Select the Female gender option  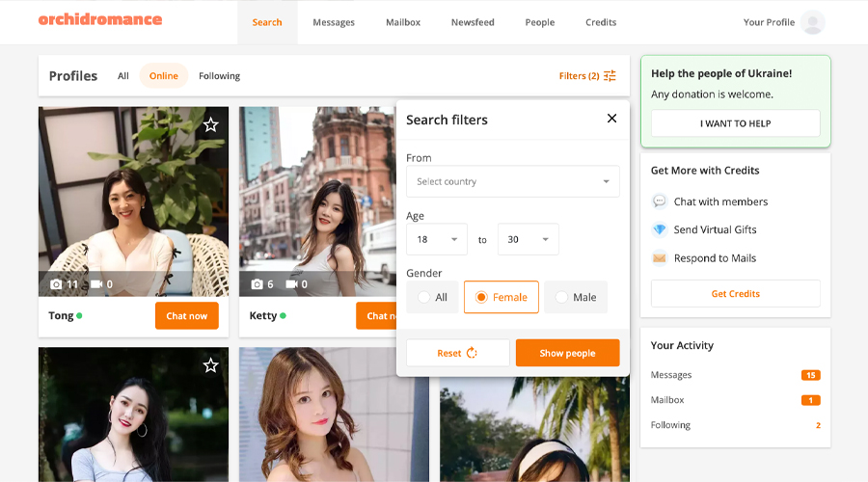[501, 297]
